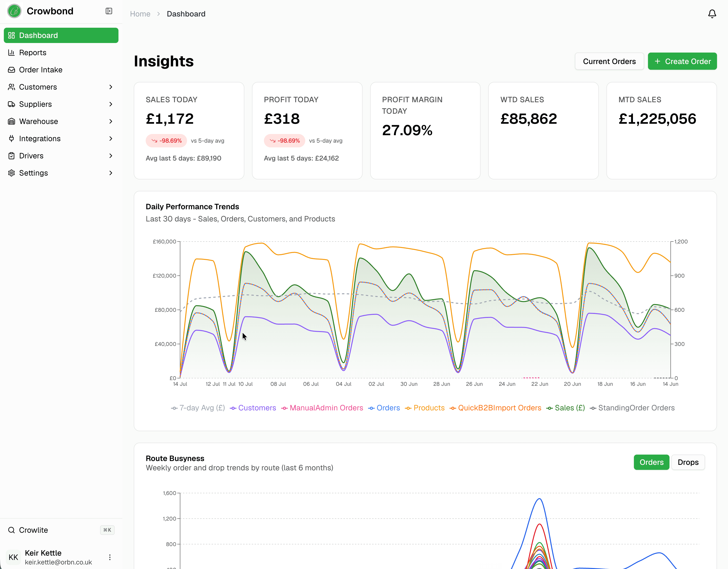Click the KK user avatar
Viewport: 728px width, 569px height.
point(13,557)
